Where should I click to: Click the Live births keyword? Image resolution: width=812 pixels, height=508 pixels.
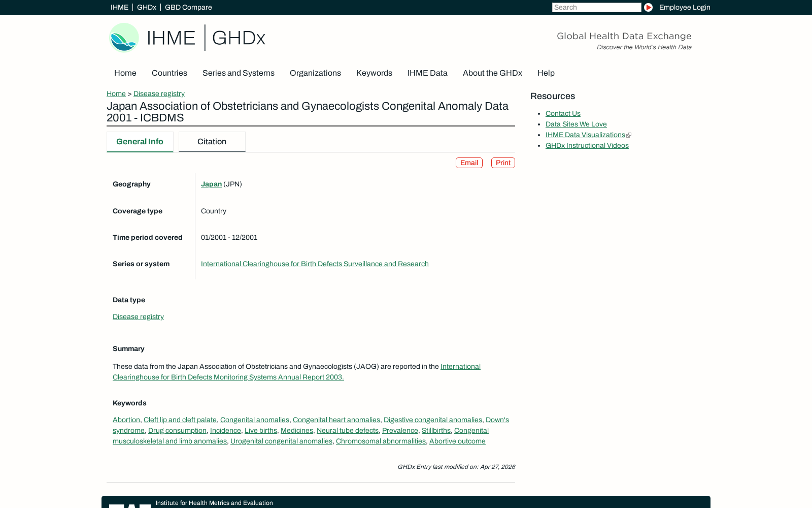[261, 430]
